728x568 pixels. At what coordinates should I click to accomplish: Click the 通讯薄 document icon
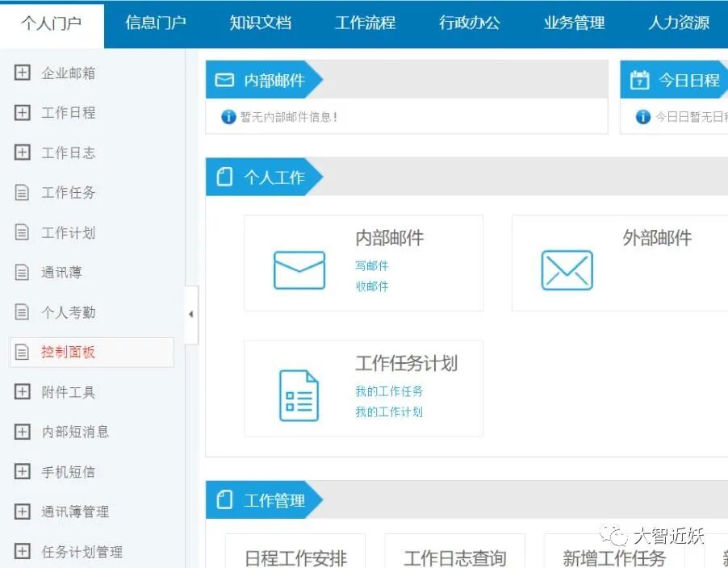(x=22, y=273)
